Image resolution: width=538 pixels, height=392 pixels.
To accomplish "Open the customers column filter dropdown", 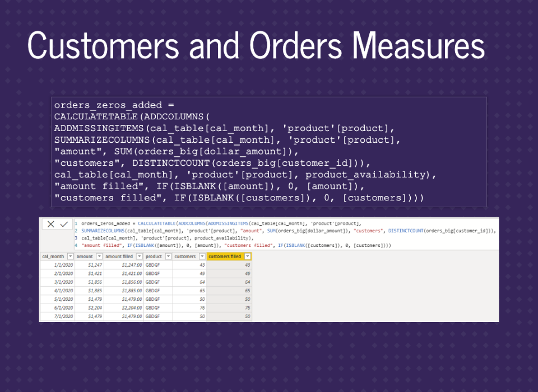I will 202,256.
